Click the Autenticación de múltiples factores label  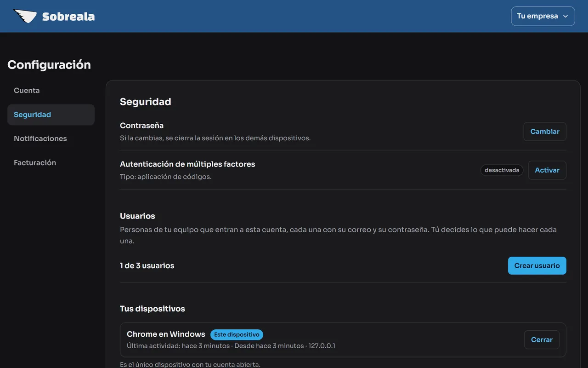tap(187, 164)
